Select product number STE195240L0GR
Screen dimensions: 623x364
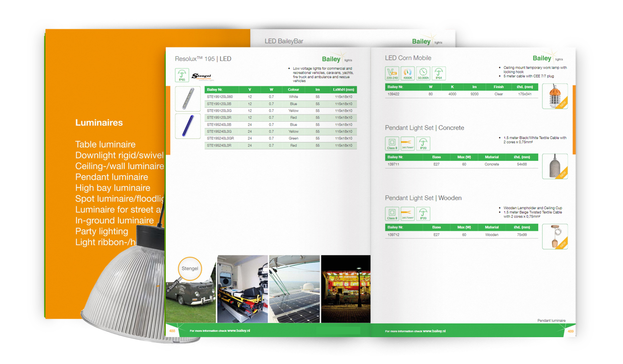point(220,138)
